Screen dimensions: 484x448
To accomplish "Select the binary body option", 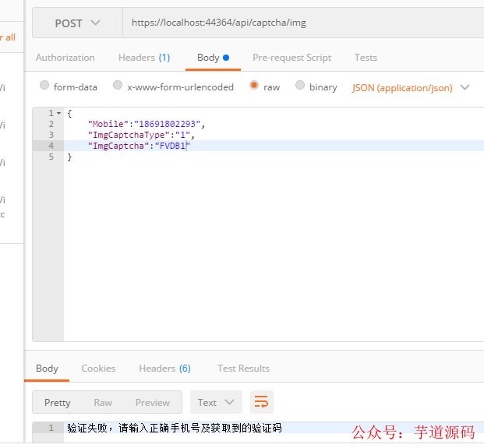I will click(x=300, y=85).
